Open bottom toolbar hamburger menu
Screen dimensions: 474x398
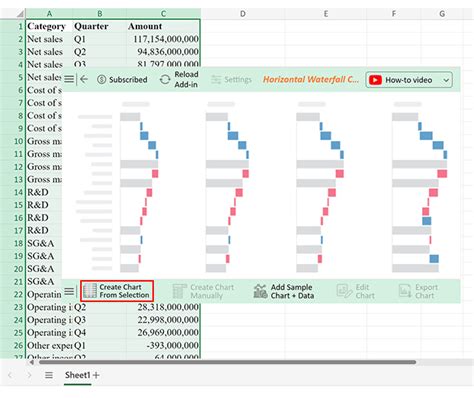(69, 292)
